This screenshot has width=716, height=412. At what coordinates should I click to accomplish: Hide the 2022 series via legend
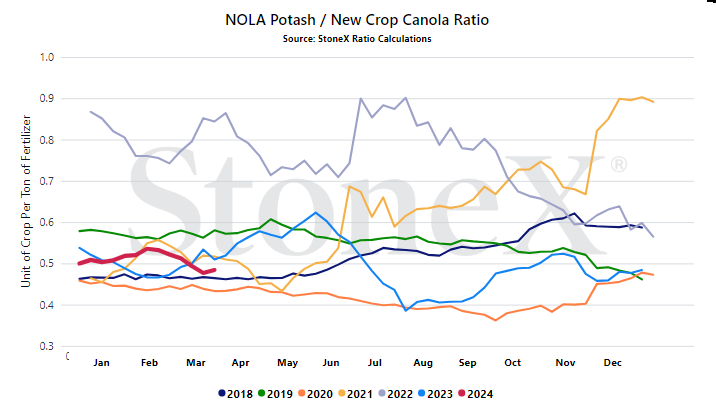pos(396,394)
